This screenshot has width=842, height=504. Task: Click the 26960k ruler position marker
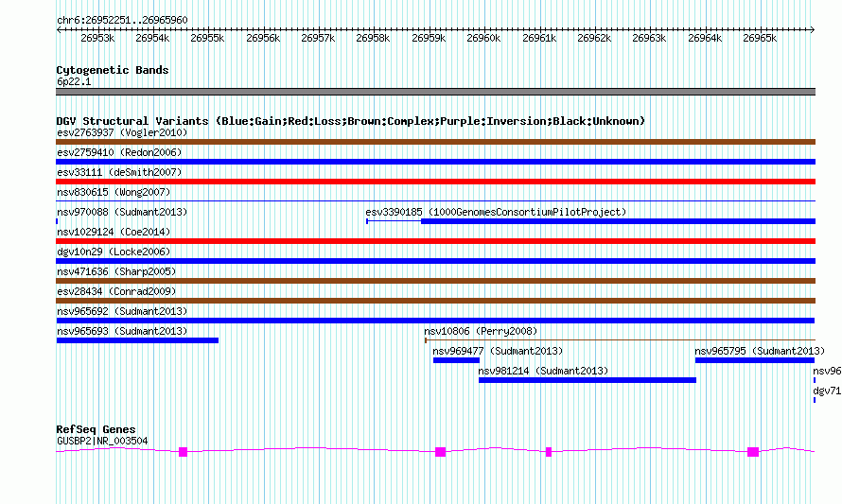click(483, 38)
